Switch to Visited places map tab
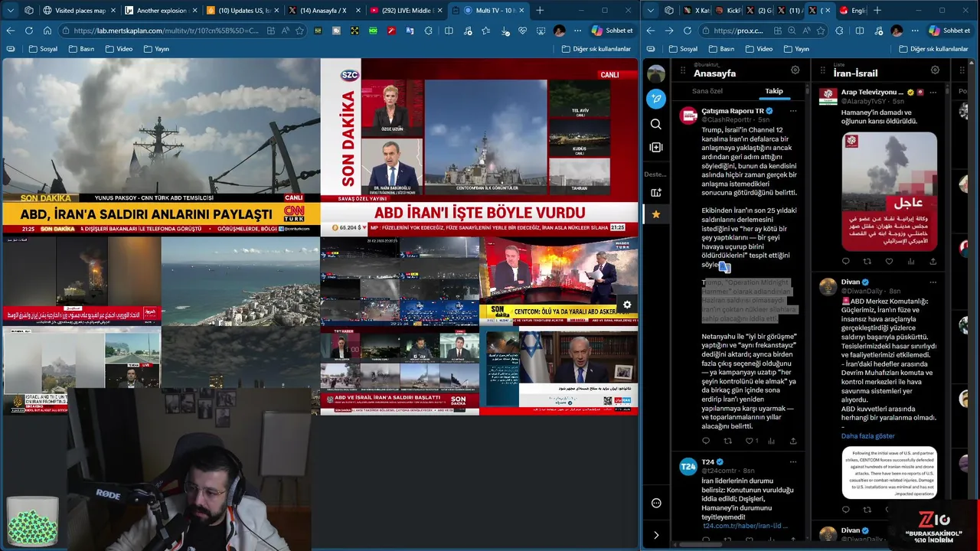The width and height of the screenshot is (980, 551). point(79,10)
